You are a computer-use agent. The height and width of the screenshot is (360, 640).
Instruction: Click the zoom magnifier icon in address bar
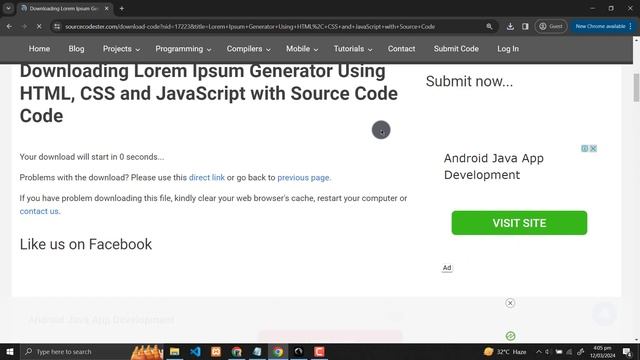click(489, 27)
